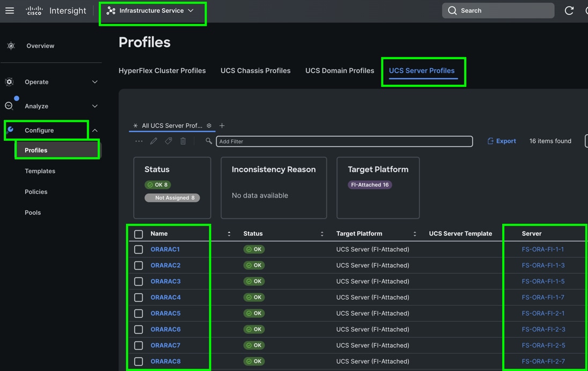Viewport: 588px width, 371px height.
Task: Open the hamburger navigation menu
Action: [x=10, y=11]
